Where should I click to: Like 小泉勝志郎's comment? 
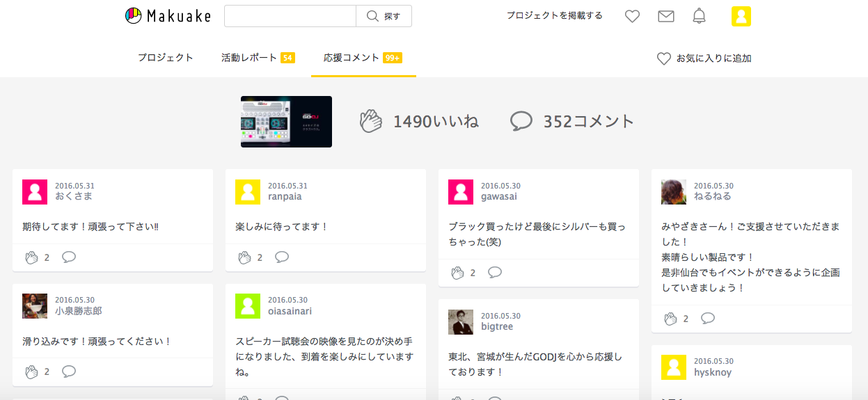(31, 371)
